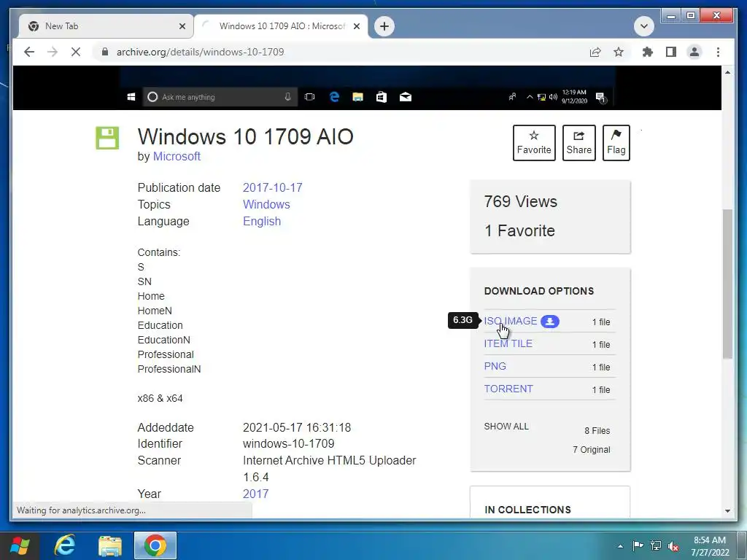Open the TORRENT download option

pyautogui.click(x=508, y=389)
